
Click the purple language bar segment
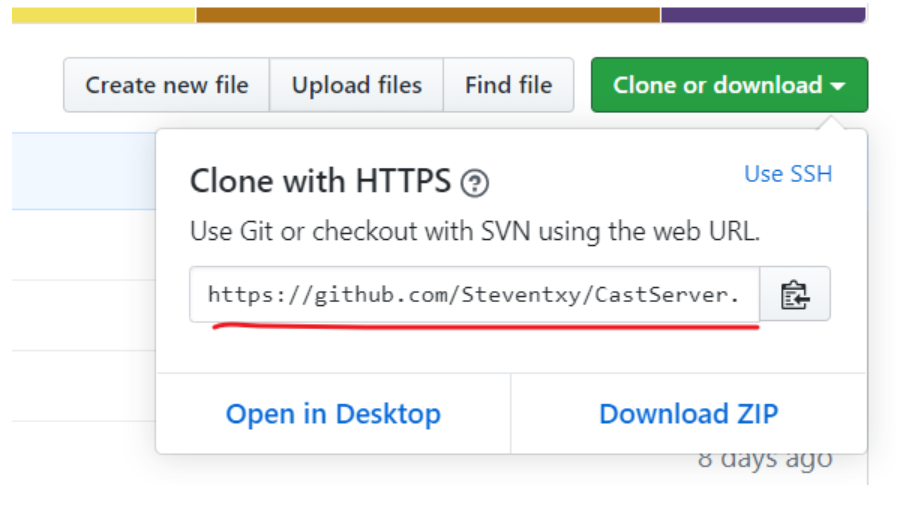[x=761, y=14]
